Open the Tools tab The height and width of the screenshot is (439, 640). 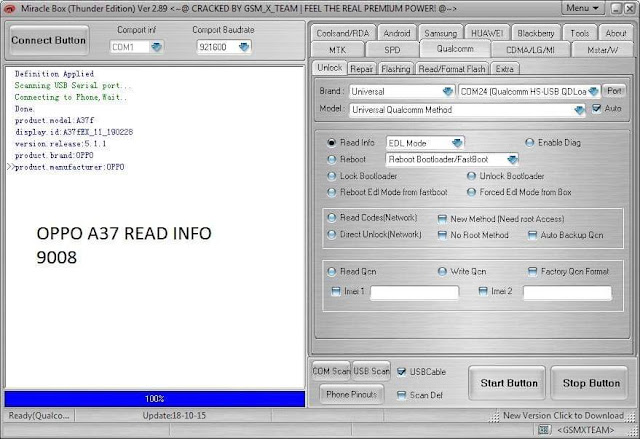[x=580, y=33]
